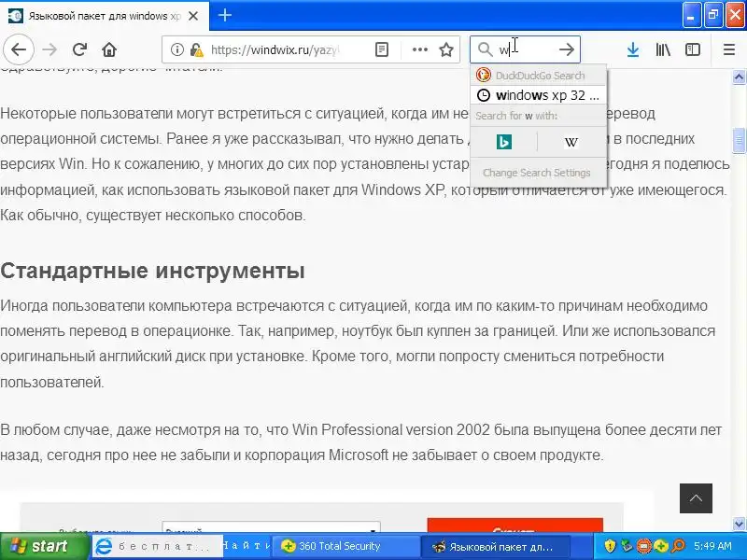The image size is (747, 560).
Task: Toggle reader view icon in address bar
Action: coord(382,49)
